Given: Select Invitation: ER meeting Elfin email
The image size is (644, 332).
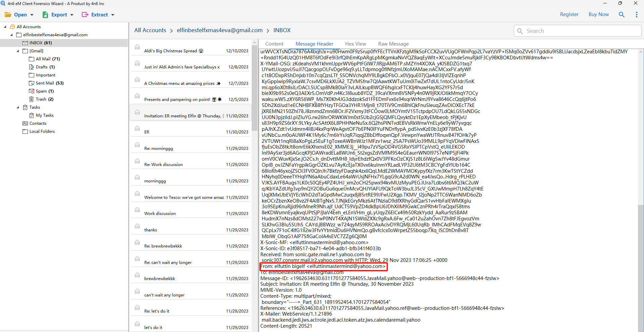Looking at the screenshot, I should pyautogui.click(x=191, y=113).
